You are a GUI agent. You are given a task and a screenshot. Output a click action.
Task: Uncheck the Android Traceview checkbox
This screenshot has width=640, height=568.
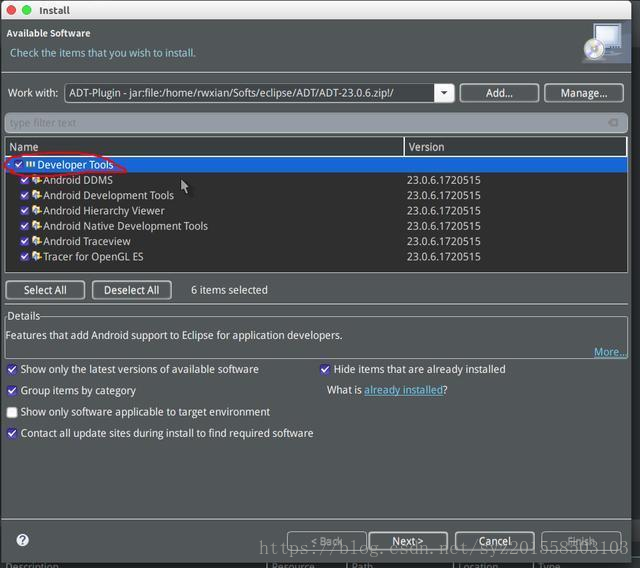(24, 241)
